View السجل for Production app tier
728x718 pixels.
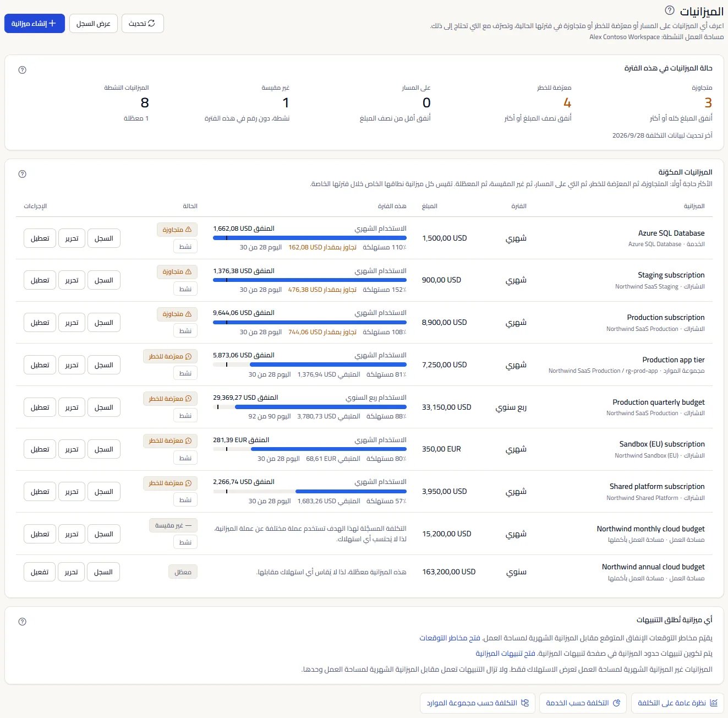[x=104, y=365]
